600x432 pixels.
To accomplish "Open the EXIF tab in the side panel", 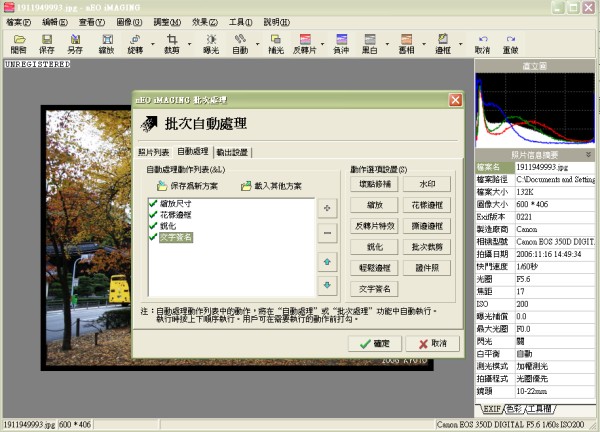I will [491, 409].
